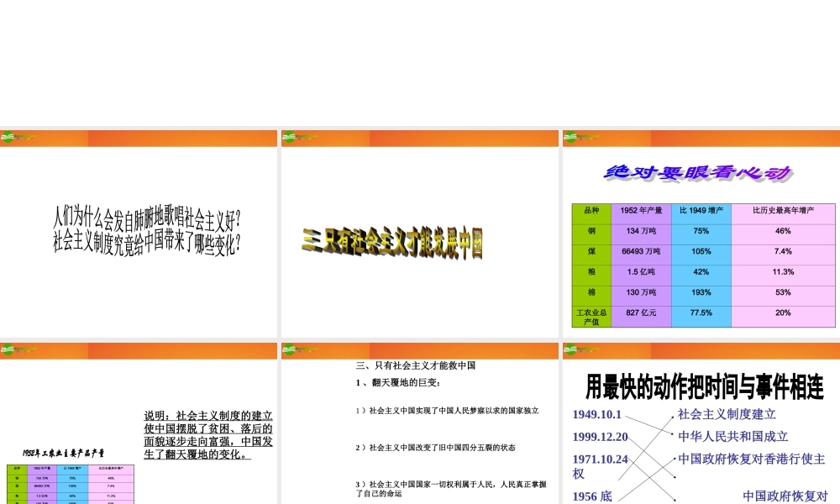
Task: Click the 11.3% cell
Action: 783,276
